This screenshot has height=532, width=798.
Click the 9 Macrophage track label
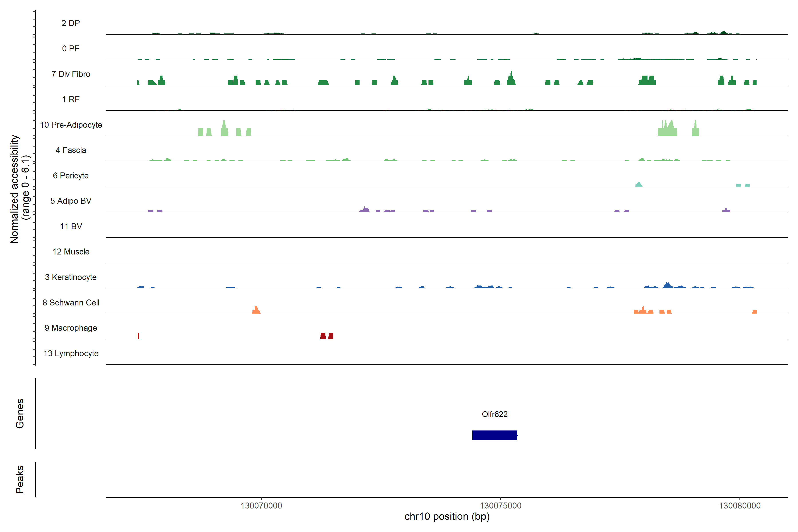pyautogui.click(x=70, y=328)
